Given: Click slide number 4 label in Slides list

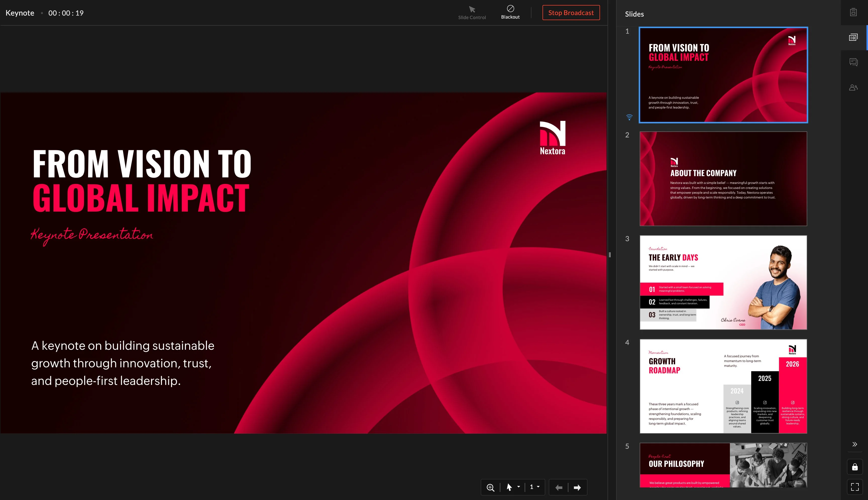Looking at the screenshot, I should click(627, 342).
